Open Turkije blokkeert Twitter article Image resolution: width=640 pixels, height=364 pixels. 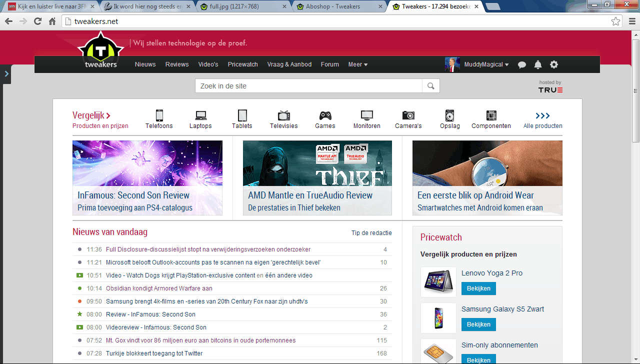[154, 353]
